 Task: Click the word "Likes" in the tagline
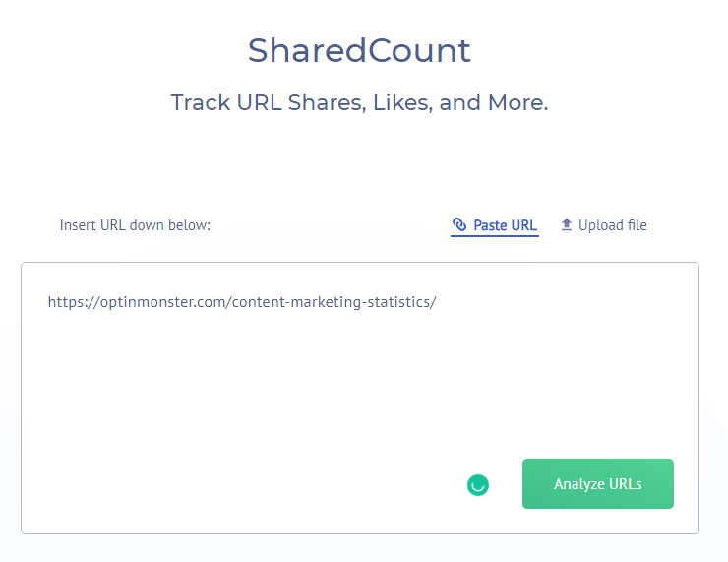tap(402, 102)
